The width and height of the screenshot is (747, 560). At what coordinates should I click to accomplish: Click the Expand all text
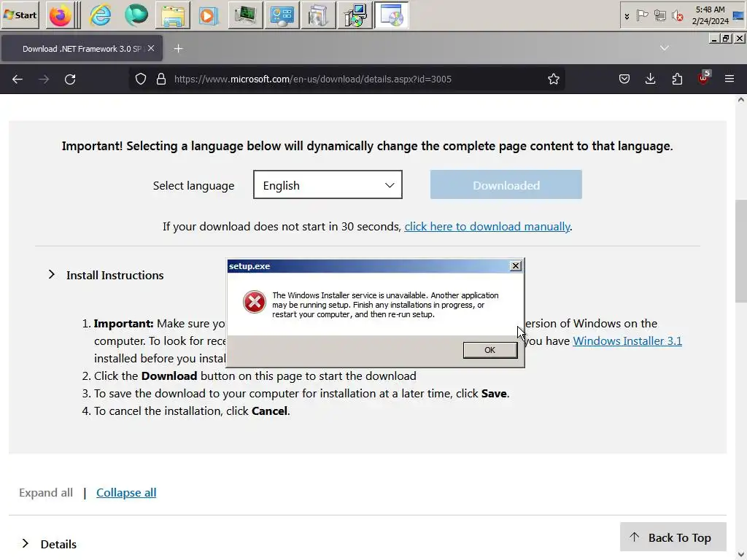(x=46, y=493)
